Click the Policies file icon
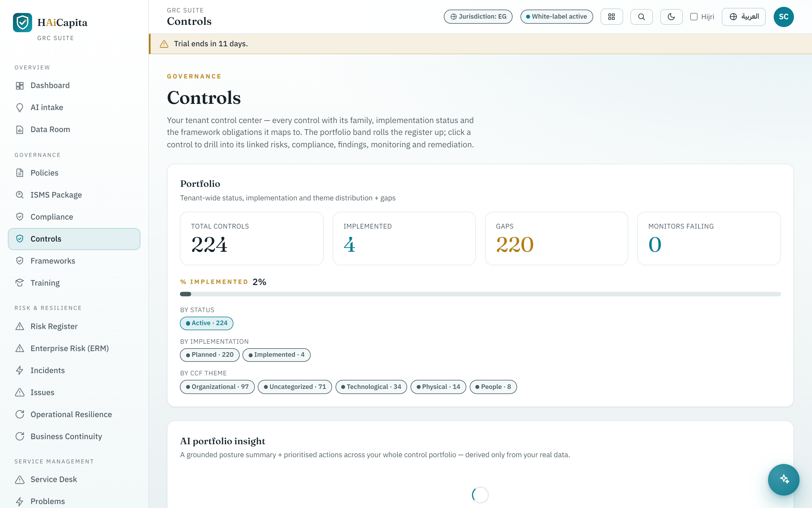Image resolution: width=812 pixels, height=508 pixels. point(20,173)
